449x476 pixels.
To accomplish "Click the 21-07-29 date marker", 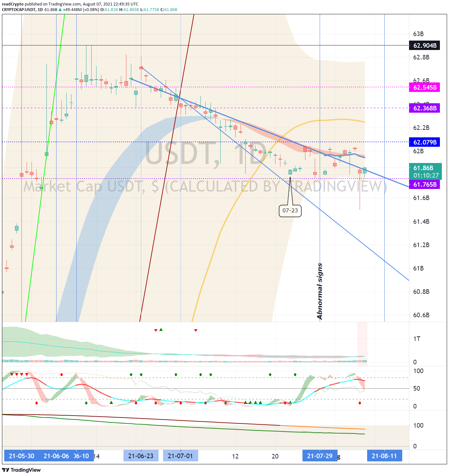I will 320,456.
